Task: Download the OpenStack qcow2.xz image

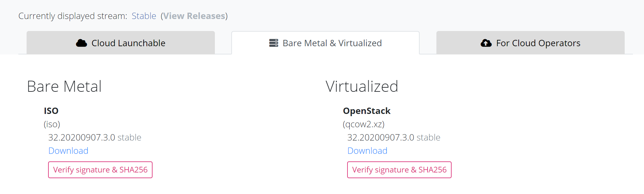Action: tap(367, 151)
